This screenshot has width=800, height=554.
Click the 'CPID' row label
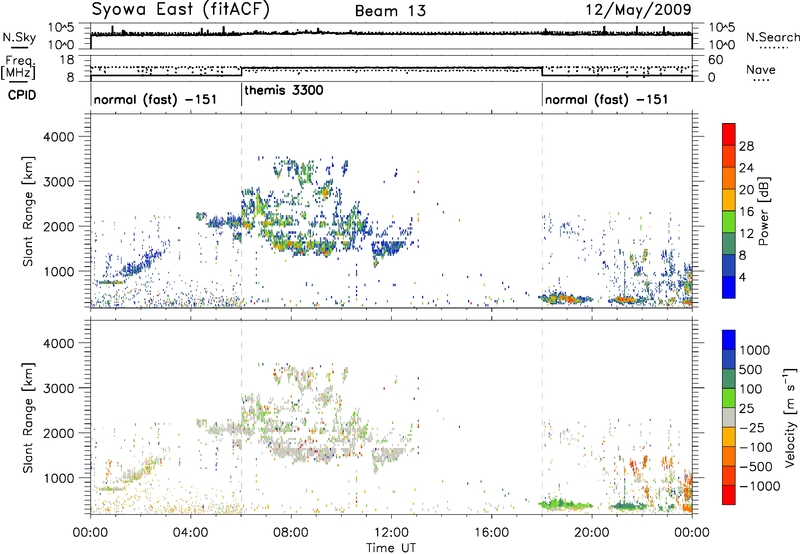[x=22, y=95]
